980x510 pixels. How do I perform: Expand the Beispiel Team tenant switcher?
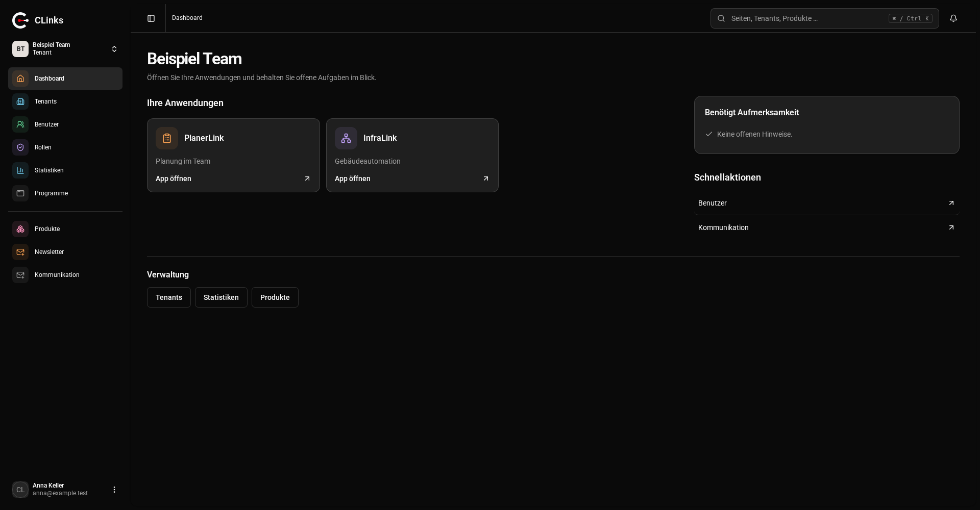[x=65, y=49]
